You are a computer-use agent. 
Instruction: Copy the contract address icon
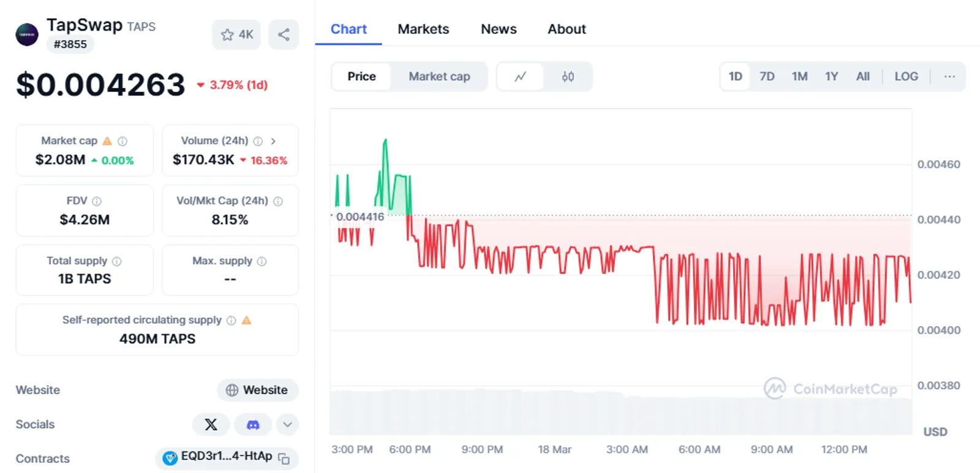pos(284,458)
